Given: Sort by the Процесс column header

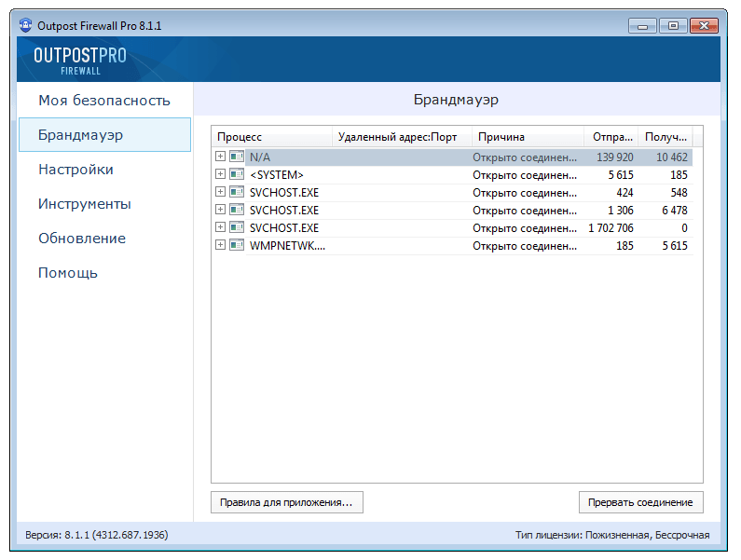Looking at the screenshot, I should [272, 137].
